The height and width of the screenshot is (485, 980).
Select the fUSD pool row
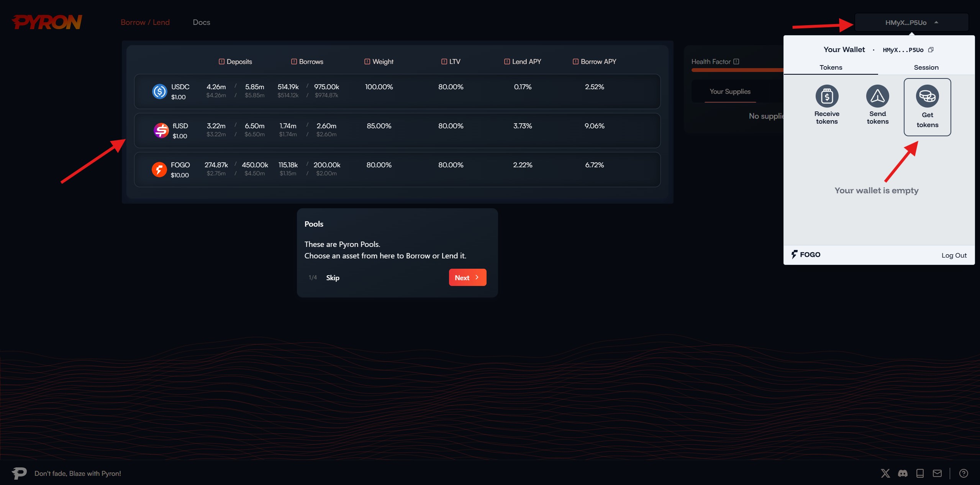click(x=397, y=131)
